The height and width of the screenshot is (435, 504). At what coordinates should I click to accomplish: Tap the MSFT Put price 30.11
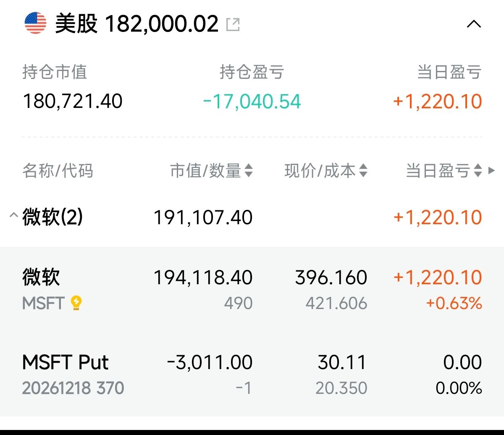coord(342,363)
